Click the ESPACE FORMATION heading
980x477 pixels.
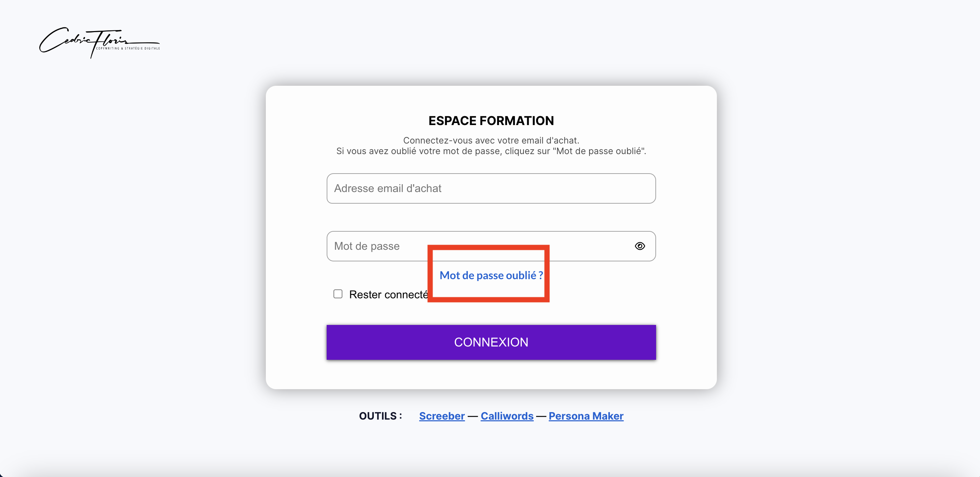[491, 121]
